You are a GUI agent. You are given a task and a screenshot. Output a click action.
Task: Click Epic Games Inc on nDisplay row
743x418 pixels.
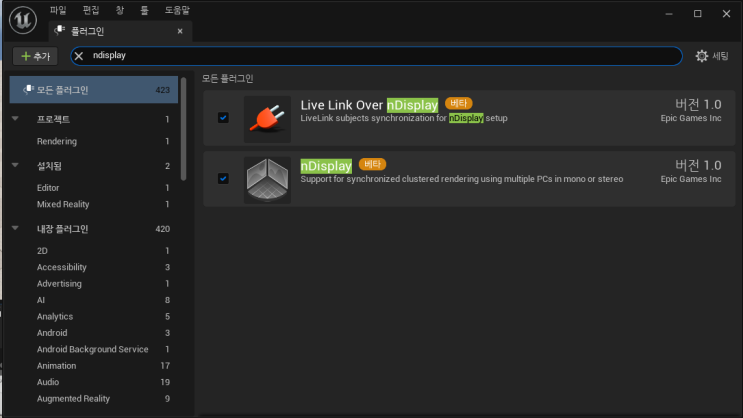click(691, 179)
